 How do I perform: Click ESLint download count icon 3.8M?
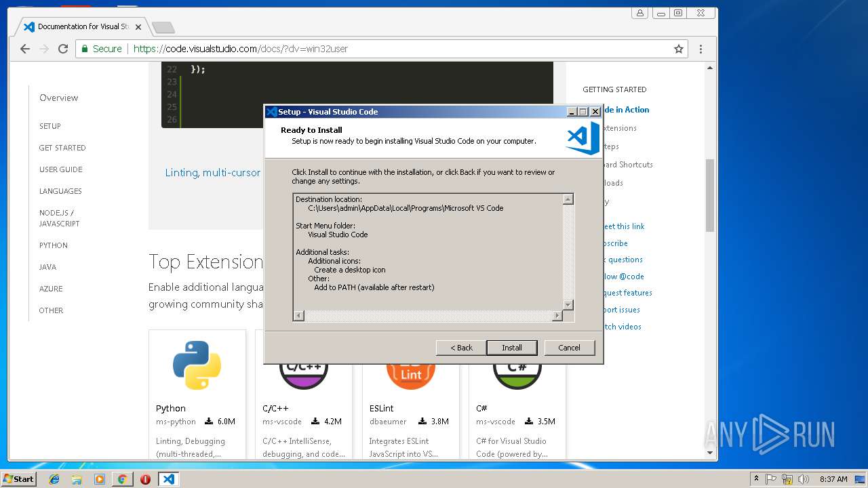click(x=422, y=422)
